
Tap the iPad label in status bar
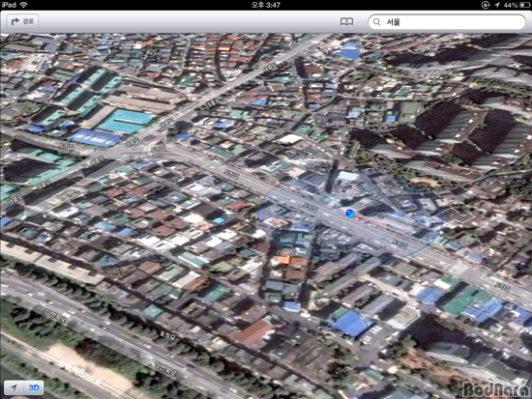pos(9,5)
